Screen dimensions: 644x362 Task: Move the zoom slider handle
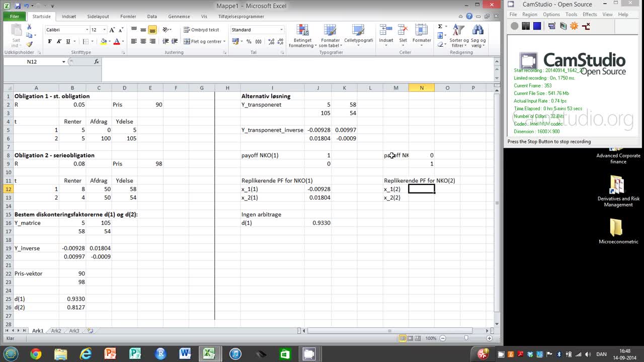point(466,338)
